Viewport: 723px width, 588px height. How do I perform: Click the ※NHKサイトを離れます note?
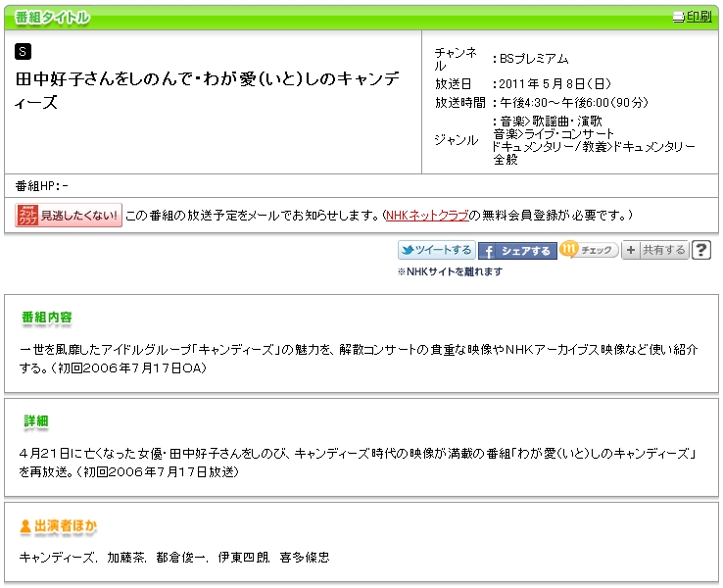[x=450, y=271]
